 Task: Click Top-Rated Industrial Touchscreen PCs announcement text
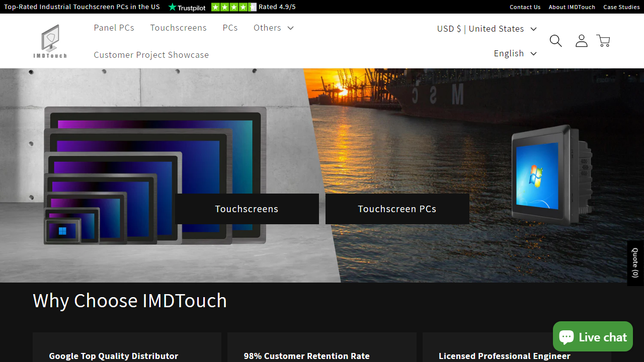click(x=82, y=7)
